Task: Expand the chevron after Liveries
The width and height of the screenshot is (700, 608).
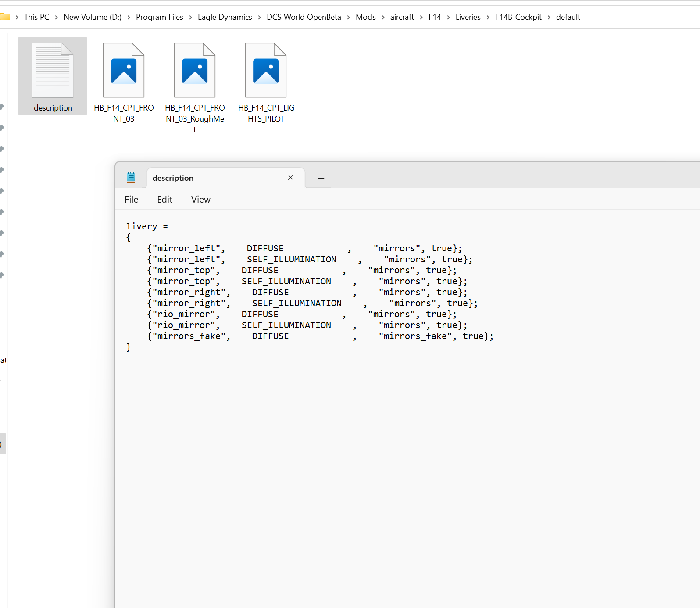Action: [488, 18]
